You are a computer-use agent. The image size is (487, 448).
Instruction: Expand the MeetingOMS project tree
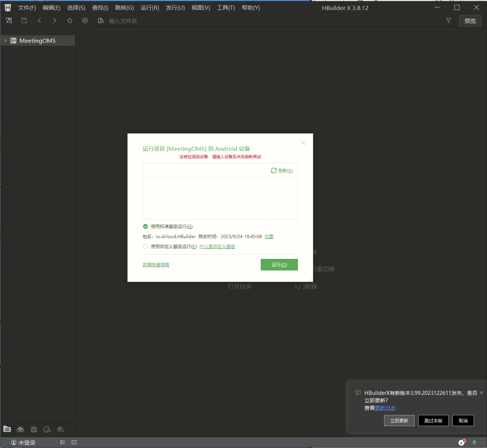tap(5, 40)
